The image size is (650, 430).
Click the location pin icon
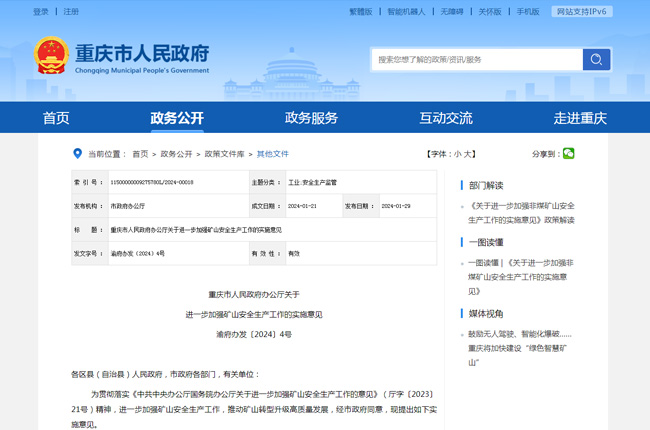76,154
